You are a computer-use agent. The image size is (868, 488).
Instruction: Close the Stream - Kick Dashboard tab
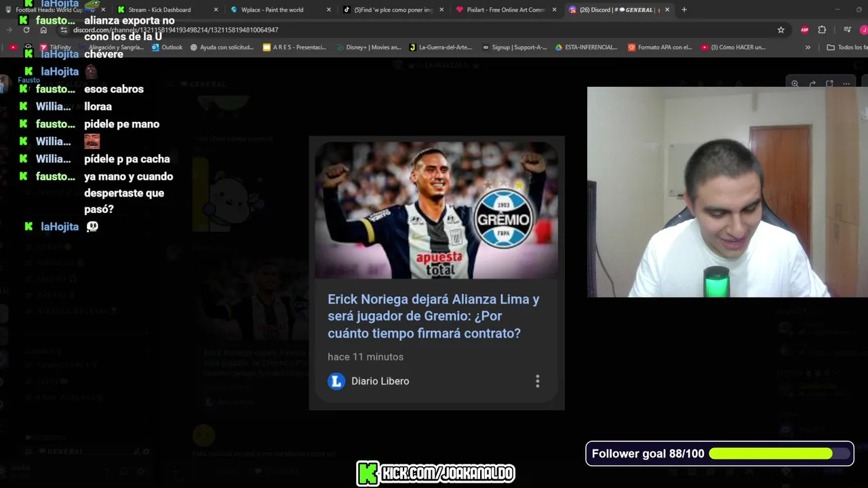(x=216, y=9)
